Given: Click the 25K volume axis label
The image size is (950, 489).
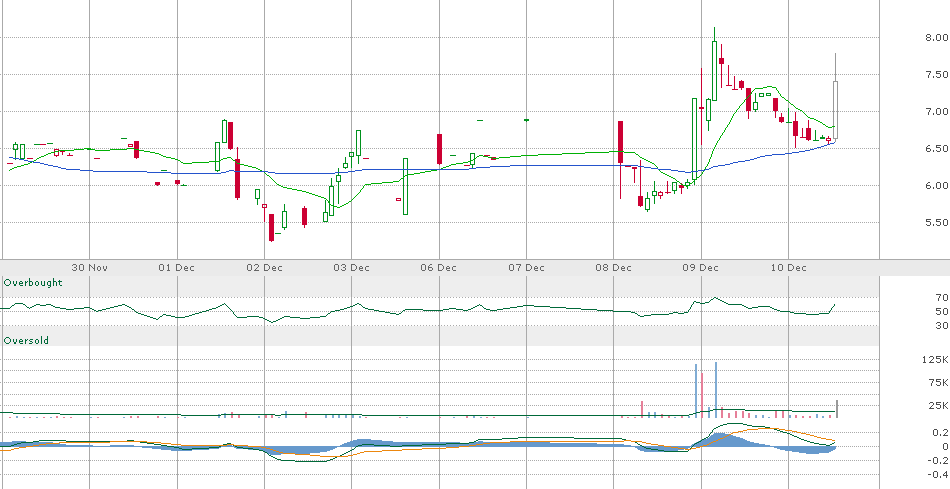Looking at the screenshot, I should 939,405.
